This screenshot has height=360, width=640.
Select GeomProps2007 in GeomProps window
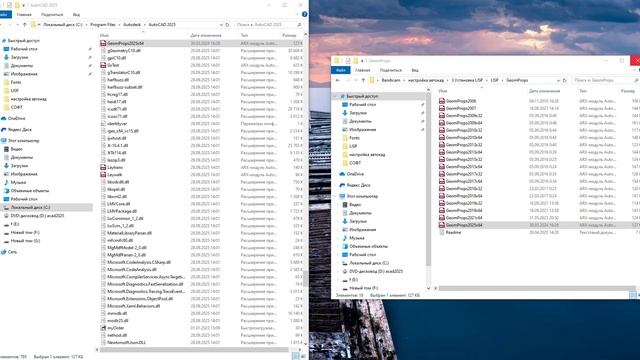coord(460,108)
